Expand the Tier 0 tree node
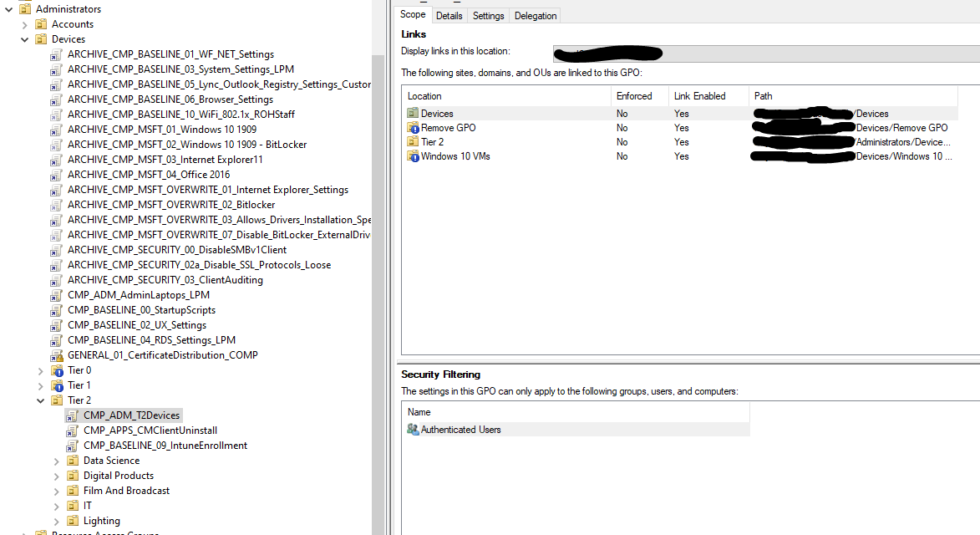Image resolution: width=980 pixels, height=535 pixels. pos(41,370)
